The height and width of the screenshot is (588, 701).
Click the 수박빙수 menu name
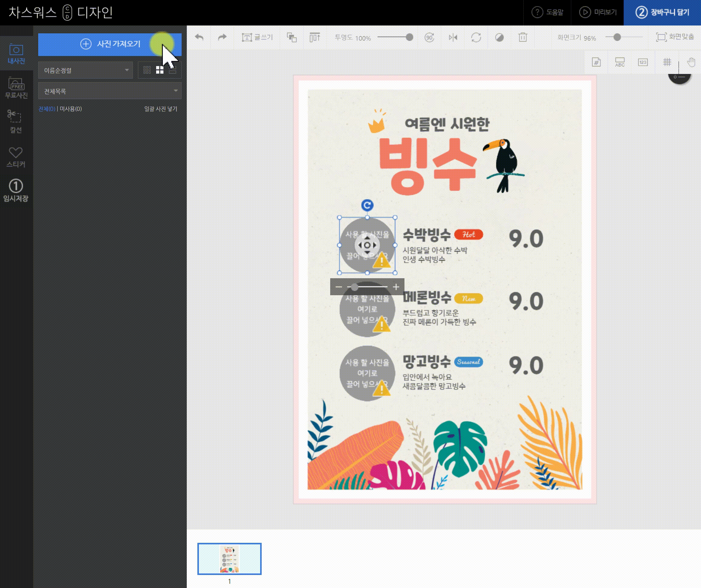tap(427, 235)
